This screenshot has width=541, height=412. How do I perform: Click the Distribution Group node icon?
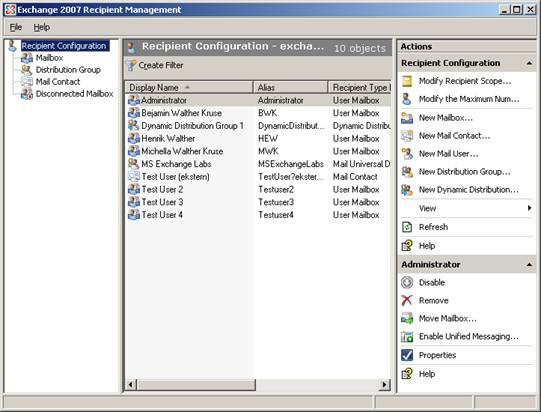pos(27,70)
